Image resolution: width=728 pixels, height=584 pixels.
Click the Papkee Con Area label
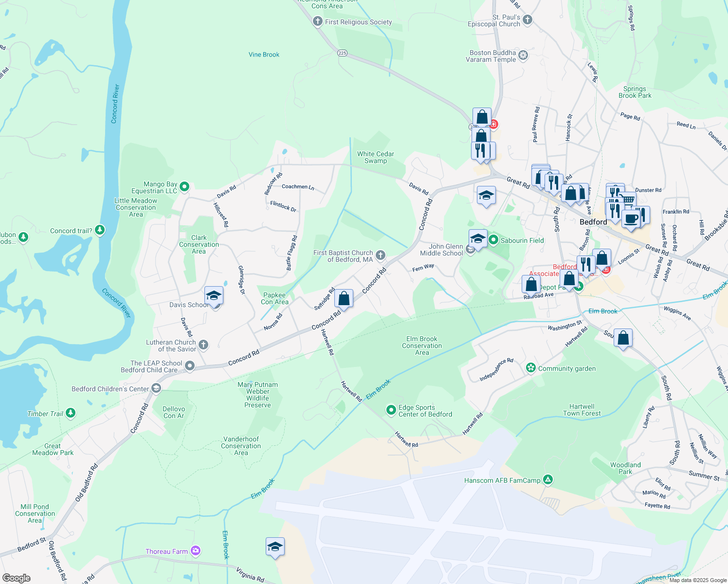[275, 298]
